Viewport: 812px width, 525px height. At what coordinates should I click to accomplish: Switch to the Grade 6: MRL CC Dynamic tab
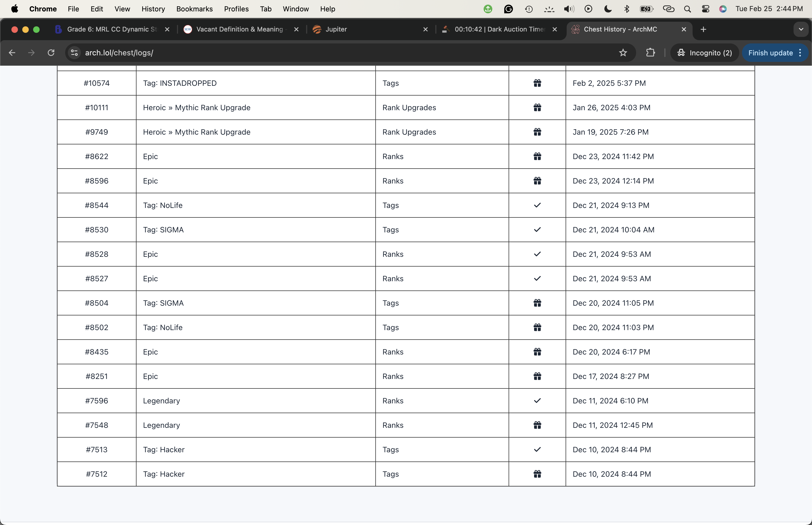[112, 29]
